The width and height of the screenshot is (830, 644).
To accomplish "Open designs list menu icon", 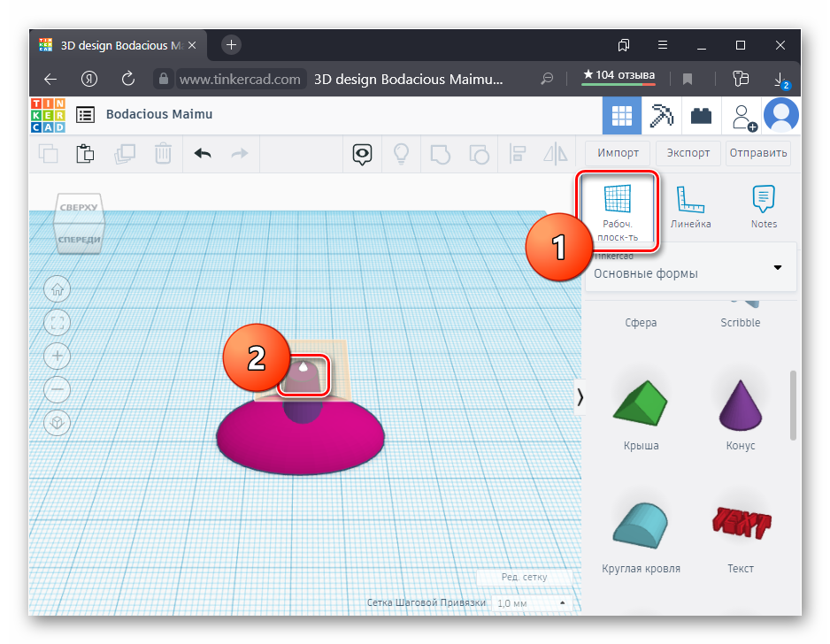I will tap(85, 114).
